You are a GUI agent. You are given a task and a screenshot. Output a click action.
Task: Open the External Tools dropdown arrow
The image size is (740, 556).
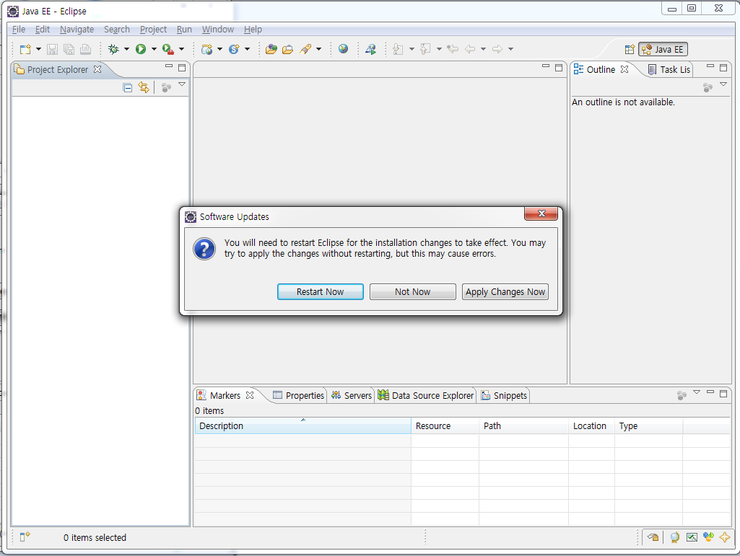point(181,49)
